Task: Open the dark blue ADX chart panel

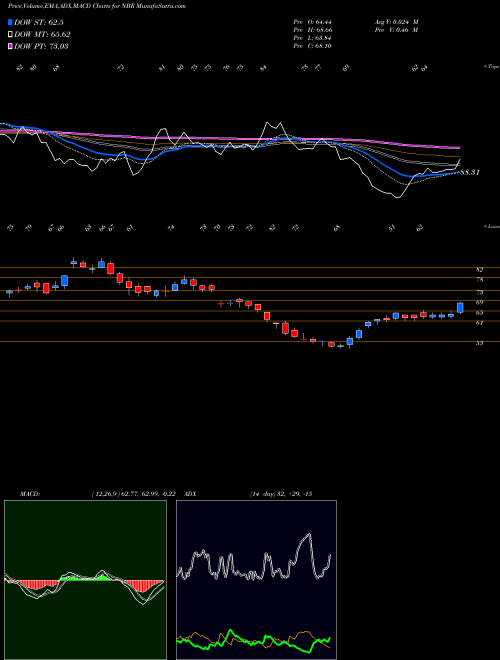Action: point(256,580)
